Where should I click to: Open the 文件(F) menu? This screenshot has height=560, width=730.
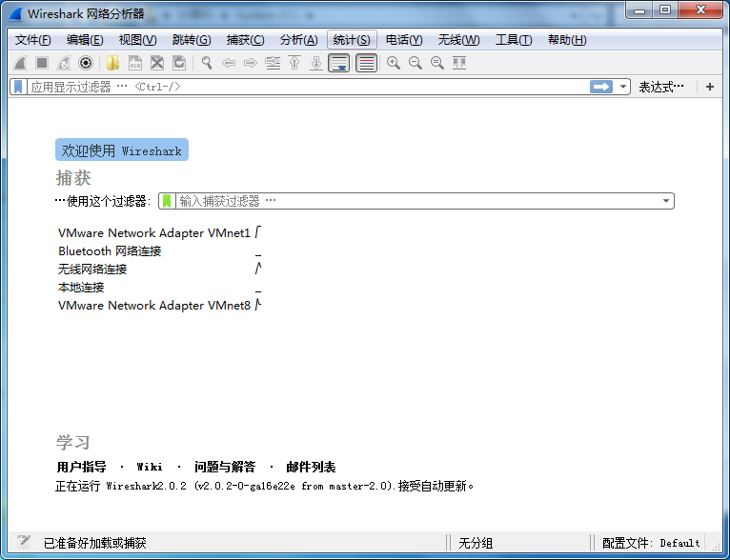[32, 40]
